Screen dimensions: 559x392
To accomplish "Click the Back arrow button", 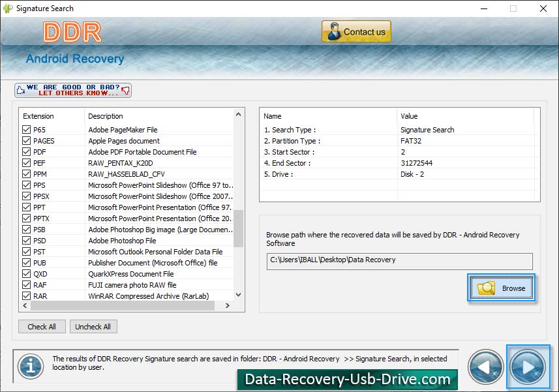I will tap(485, 367).
